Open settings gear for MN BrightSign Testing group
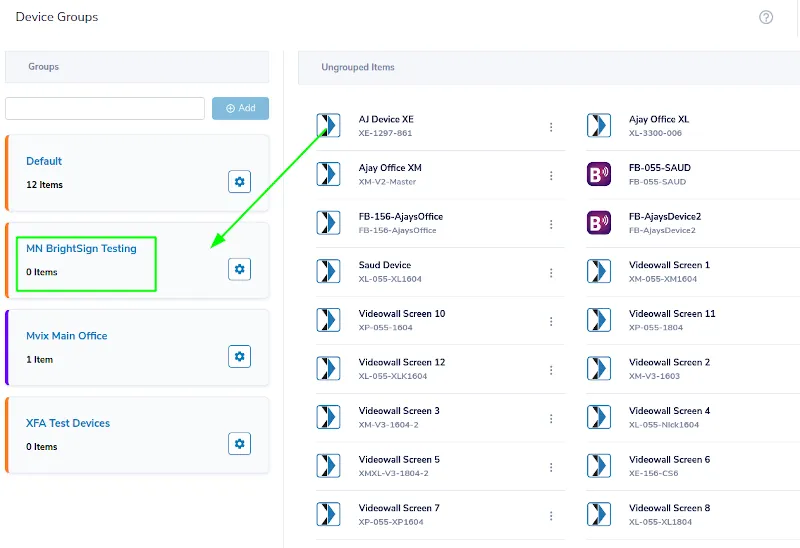The height and width of the screenshot is (548, 800). coord(239,269)
